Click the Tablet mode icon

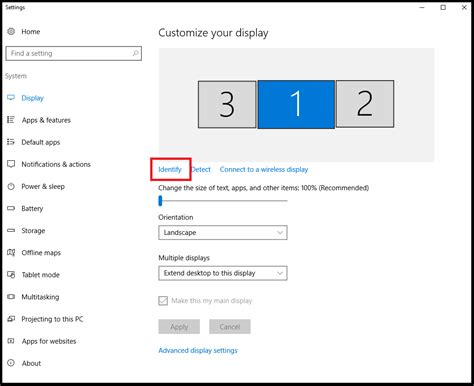[11, 275]
